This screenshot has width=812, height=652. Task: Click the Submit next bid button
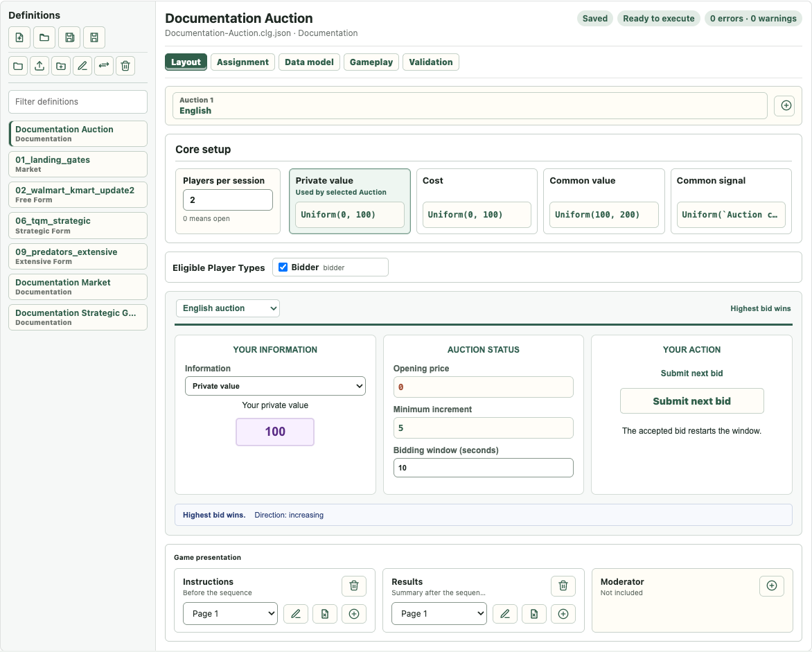pyautogui.click(x=692, y=401)
